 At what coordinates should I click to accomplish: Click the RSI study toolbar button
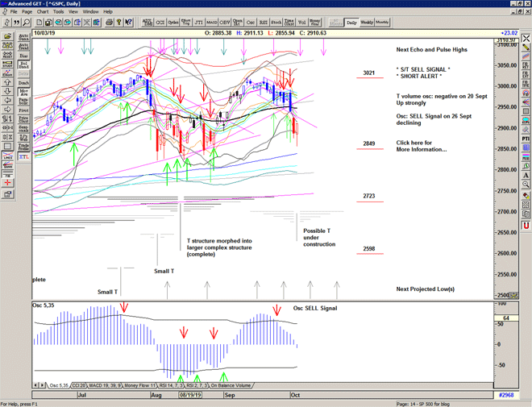coord(264,23)
